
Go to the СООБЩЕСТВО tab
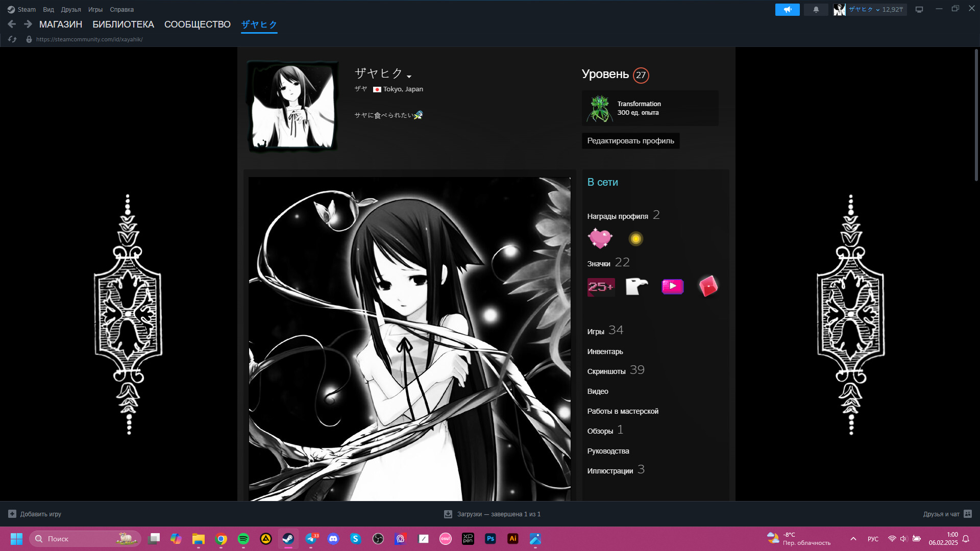[x=198, y=24]
